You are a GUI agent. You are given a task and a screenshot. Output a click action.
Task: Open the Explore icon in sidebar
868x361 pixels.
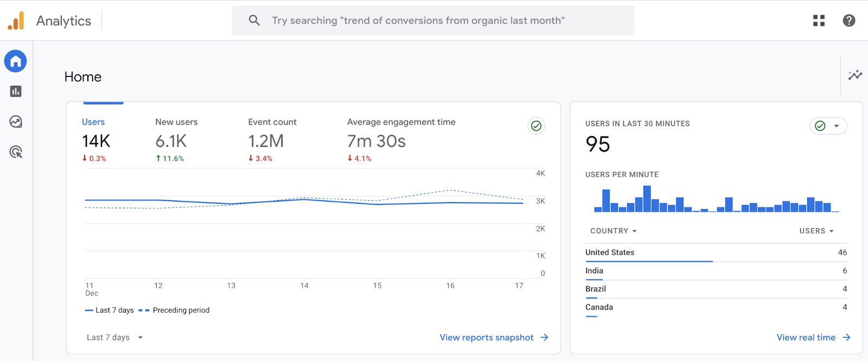(16, 122)
